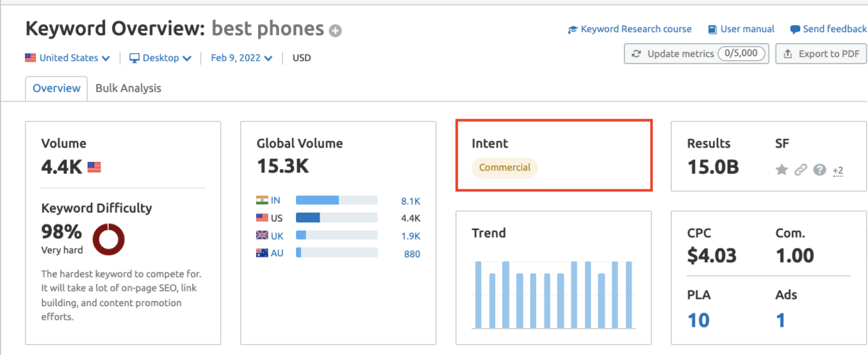
Task: Click the link SERP feature icon
Action: (x=800, y=170)
